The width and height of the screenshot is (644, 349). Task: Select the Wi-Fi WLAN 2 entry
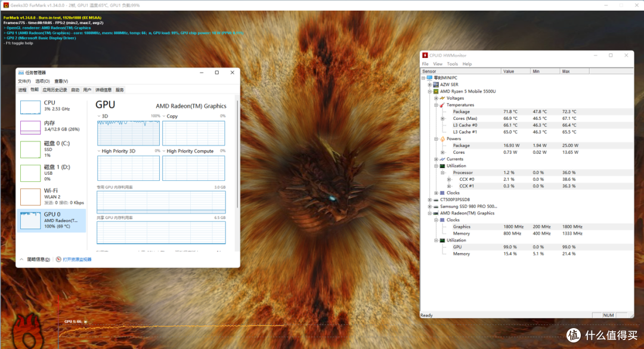tap(52, 196)
